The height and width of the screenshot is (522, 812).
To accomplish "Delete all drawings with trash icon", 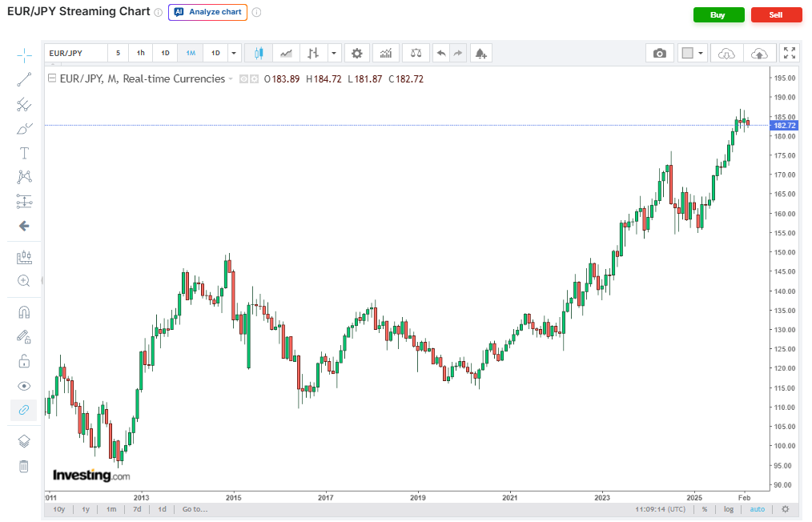I will [24, 466].
